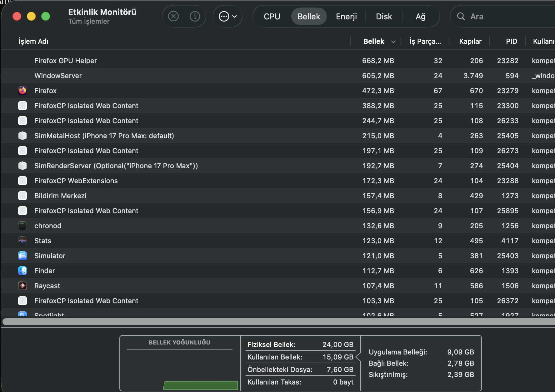Click the Uygulama Belleği 9,09 GB value
This screenshot has height=392, width=555.
click(461, 352)
